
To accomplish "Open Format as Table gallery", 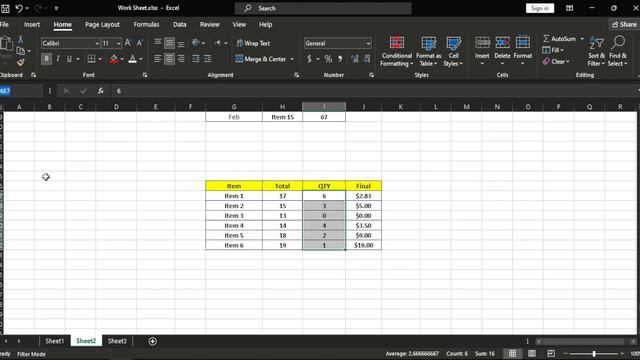I will click(428, 51).
